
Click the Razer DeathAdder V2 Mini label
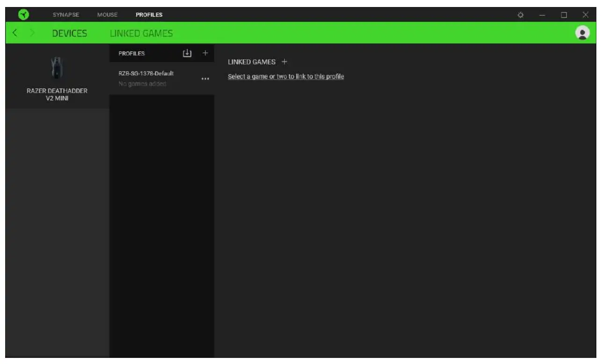[x=57, y=95]
